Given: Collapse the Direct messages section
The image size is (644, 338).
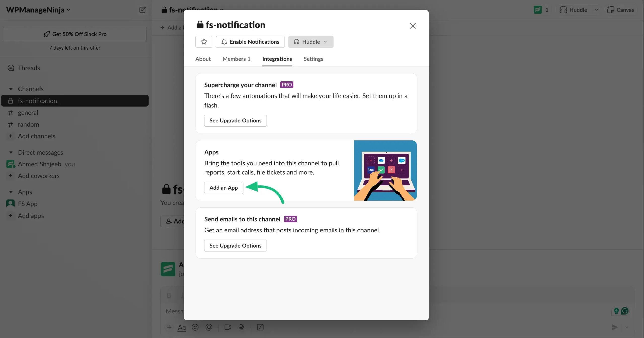Looking at the screenshot, I should pos(11,152).
